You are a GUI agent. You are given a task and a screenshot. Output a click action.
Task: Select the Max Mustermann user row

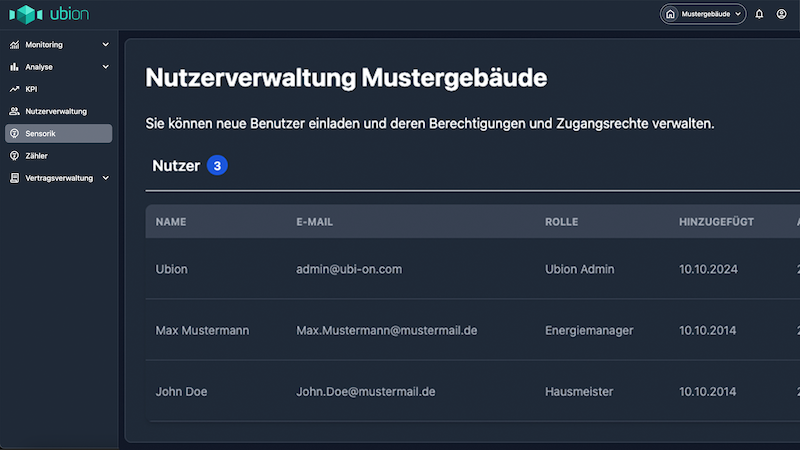click(x=203, y=330)
